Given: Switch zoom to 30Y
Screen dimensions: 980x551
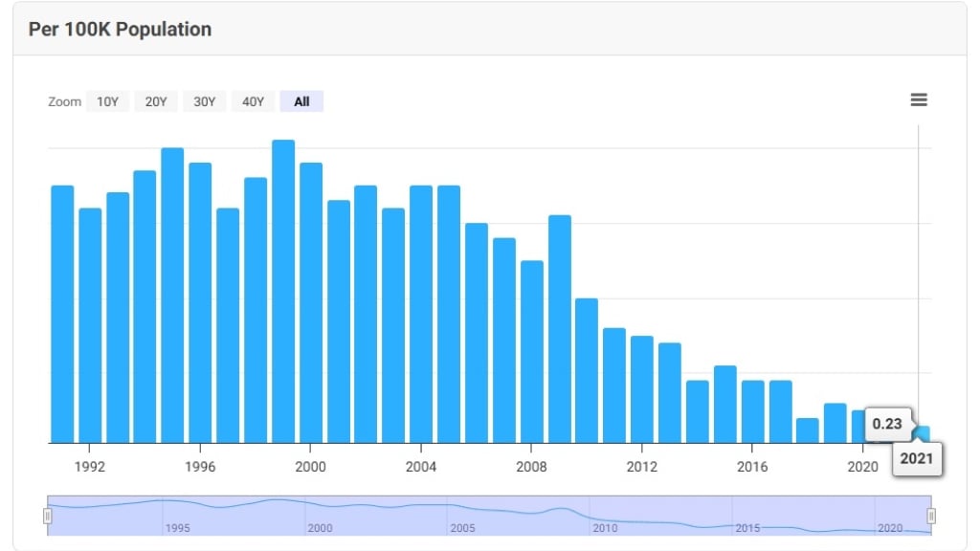Looking at the screenshot, I should 205,101.
